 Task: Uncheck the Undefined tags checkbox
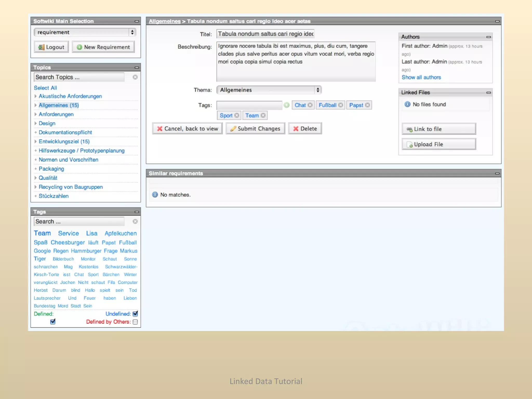135,314
